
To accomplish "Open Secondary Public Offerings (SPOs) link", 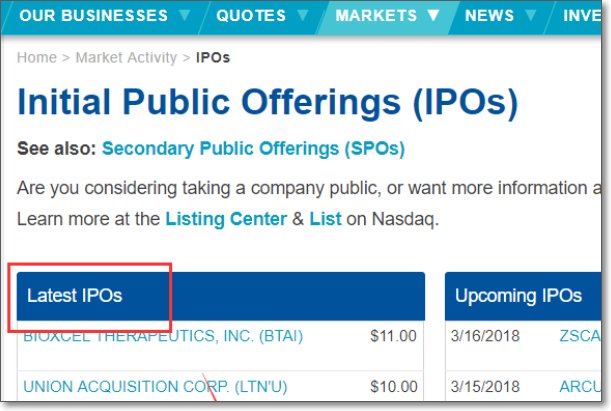I will pos(253,149).
